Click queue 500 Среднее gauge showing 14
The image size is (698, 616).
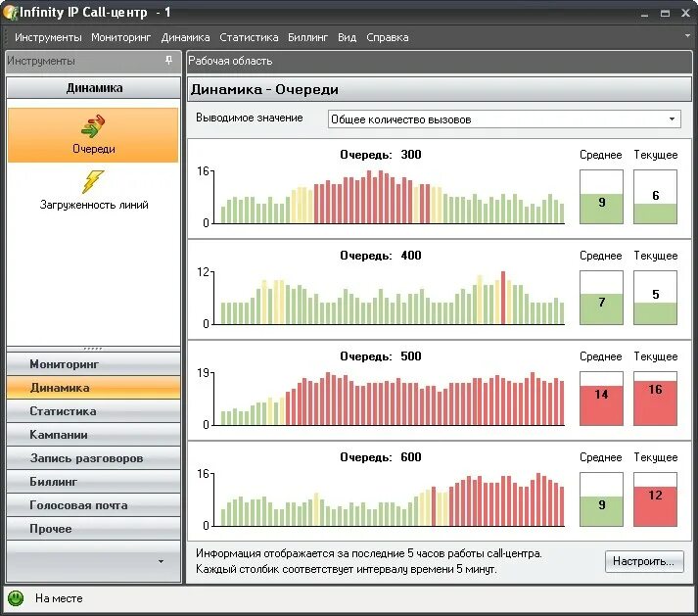(601, 399)
